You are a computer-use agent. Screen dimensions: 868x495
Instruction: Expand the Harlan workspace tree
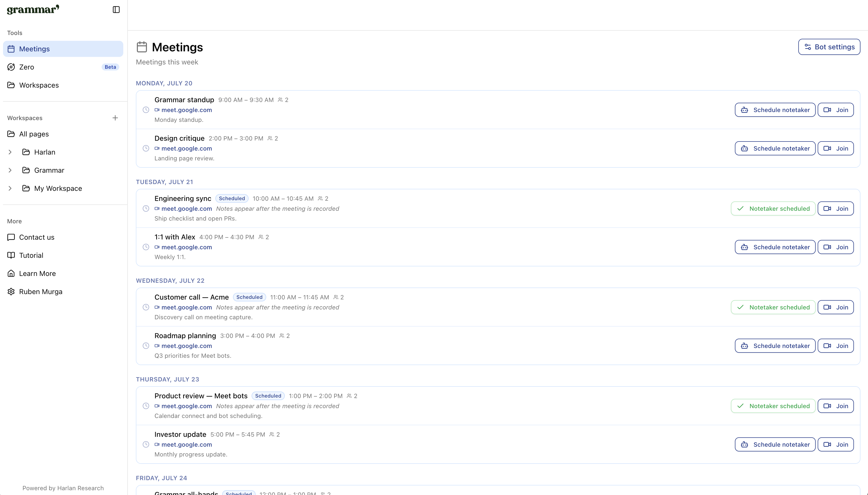pos(10,152)
